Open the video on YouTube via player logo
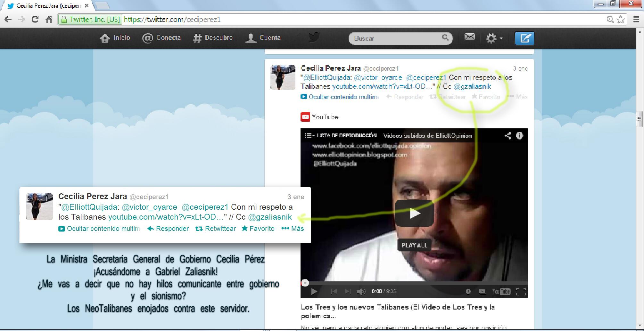 (501, 291)
